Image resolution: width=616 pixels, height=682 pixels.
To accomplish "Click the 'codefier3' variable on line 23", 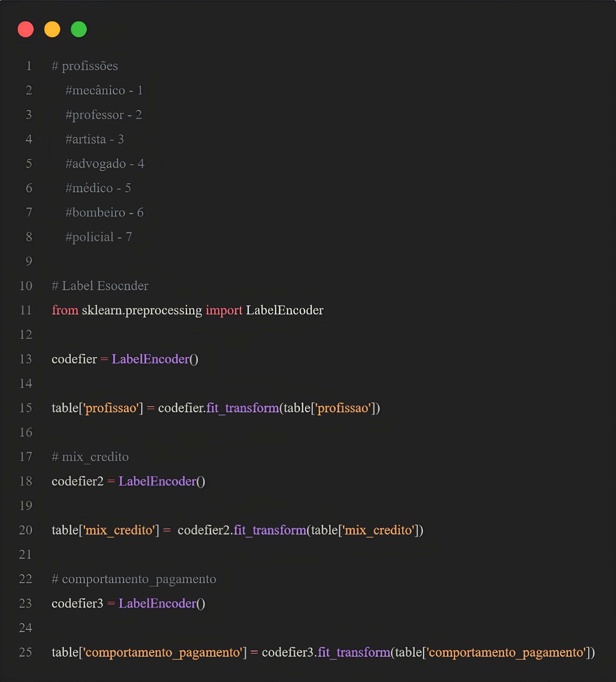I will pyautogui.click(x=77, y=603).
